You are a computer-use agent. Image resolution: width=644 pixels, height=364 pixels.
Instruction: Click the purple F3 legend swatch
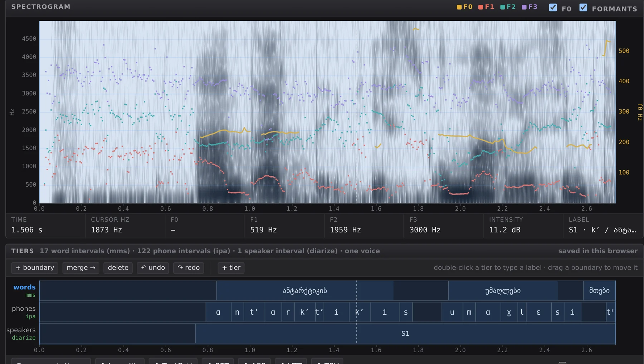pos(524,7)
